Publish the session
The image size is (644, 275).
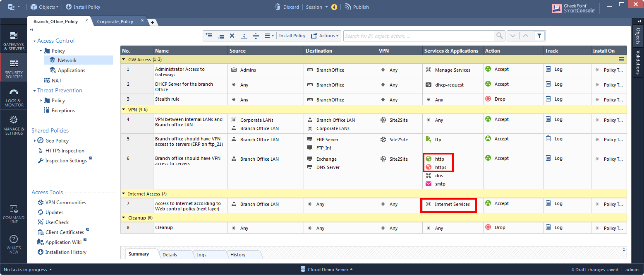(357, 7)
